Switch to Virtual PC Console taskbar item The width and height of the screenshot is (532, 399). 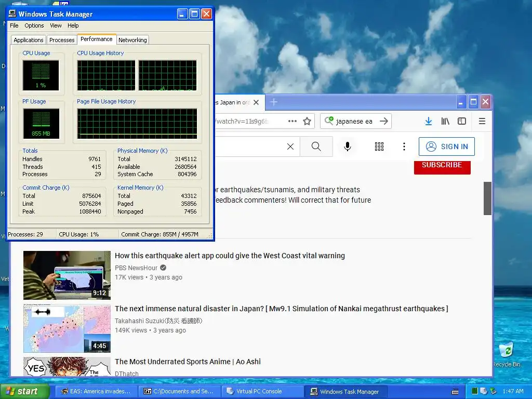(262, 392)
